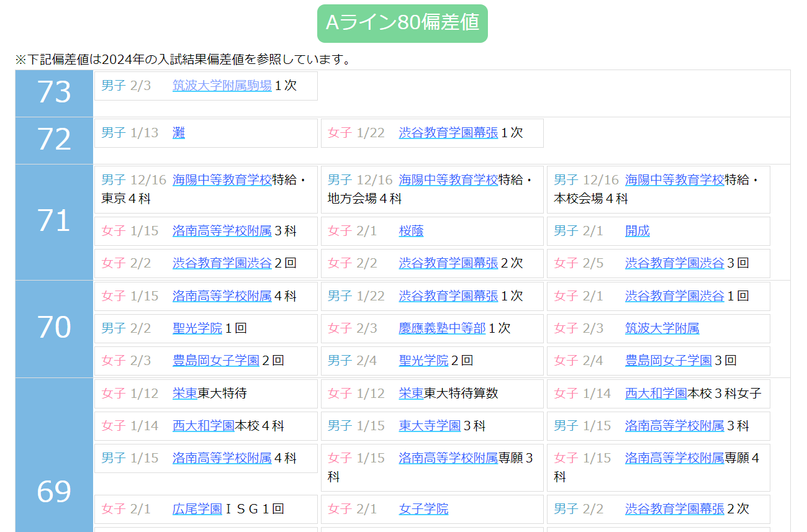807x532 pixels.
Task: Click 男子 2/4 label beside 聖光学院 2回
Action: click(x=353, y=361)
